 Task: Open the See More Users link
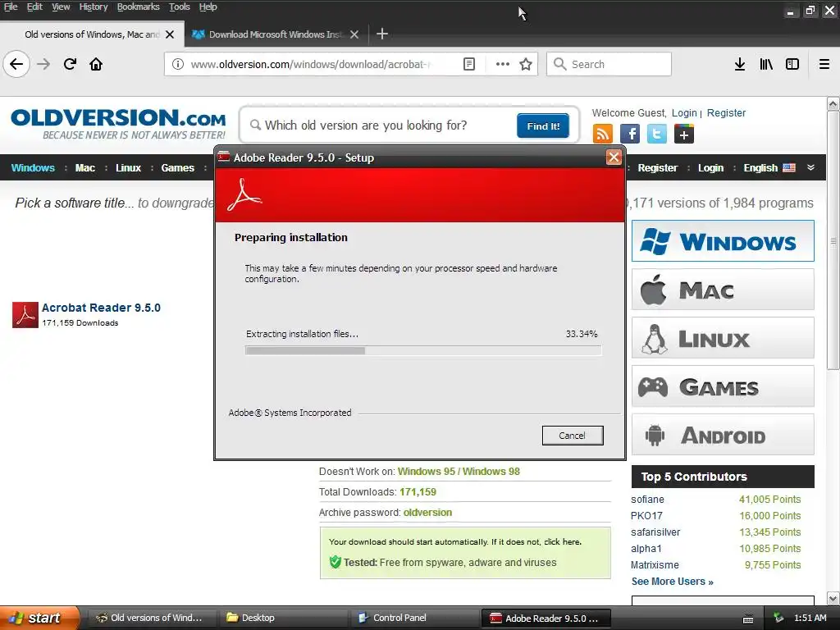[672, 582]
